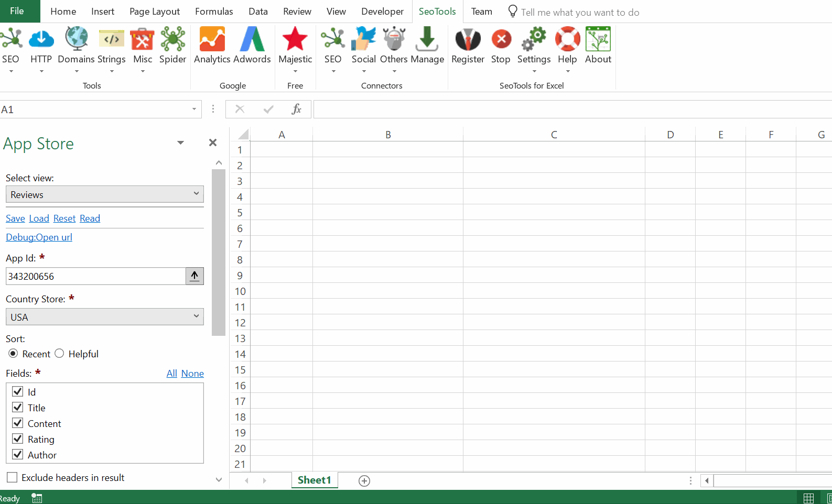This screenshot has height=504, width=832.
Task: Click the App Id upload arrow button
Action: (195, 276)
